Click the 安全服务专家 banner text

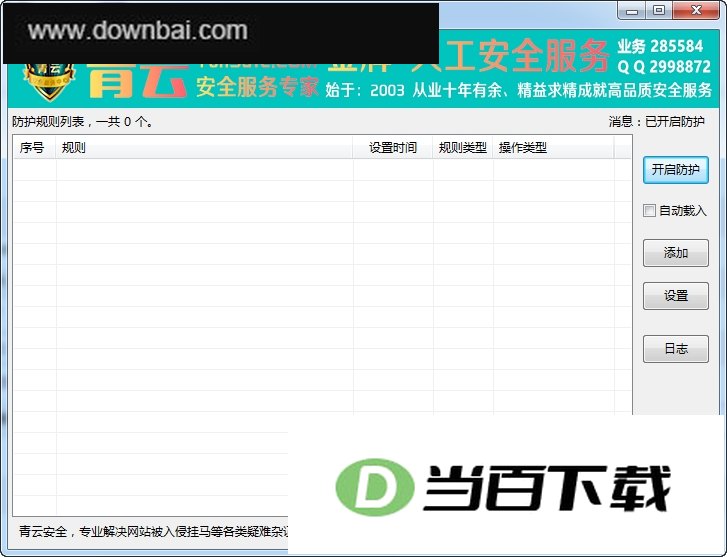coord(257,87)
